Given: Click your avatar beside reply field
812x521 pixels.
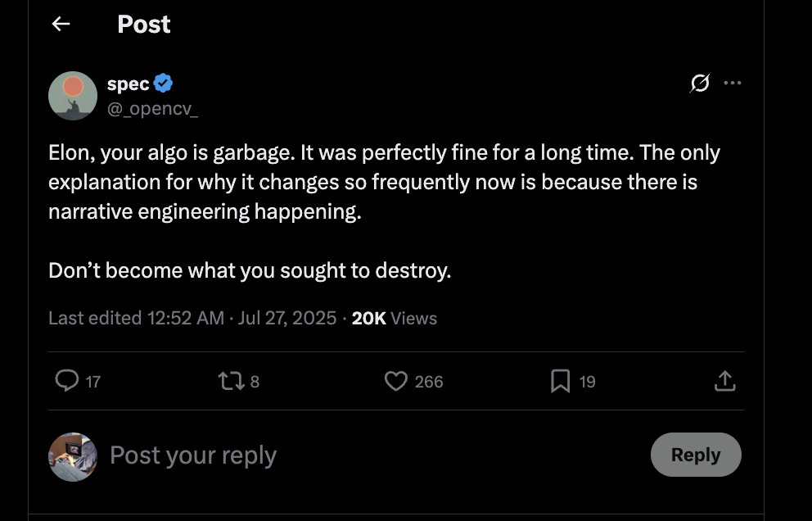Looking at the screenshot, I should (x=73, y=456).
